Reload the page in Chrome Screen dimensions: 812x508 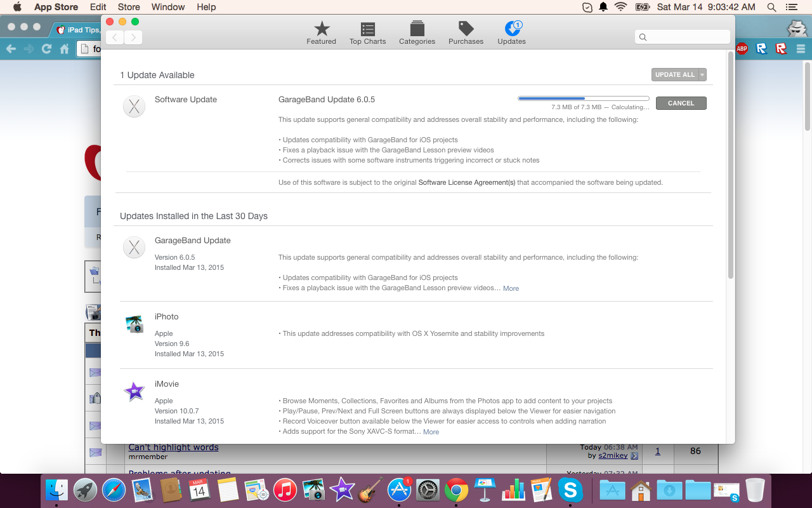46,48
